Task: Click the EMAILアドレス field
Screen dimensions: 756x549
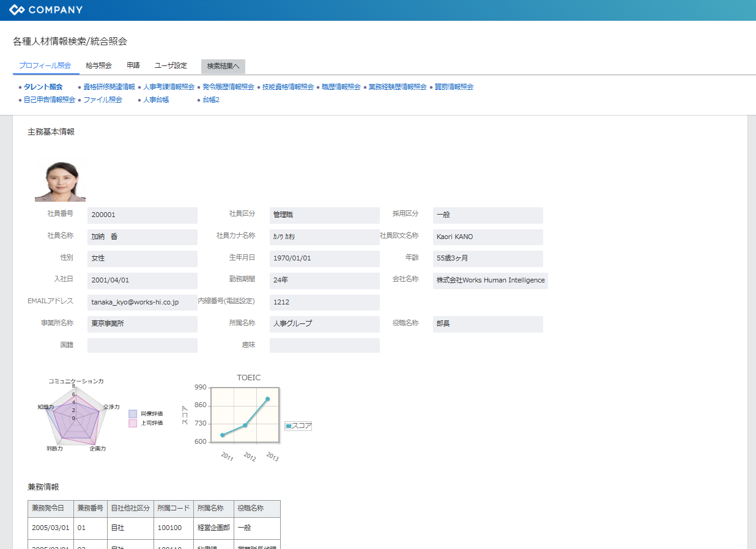Action: [142, 303]
